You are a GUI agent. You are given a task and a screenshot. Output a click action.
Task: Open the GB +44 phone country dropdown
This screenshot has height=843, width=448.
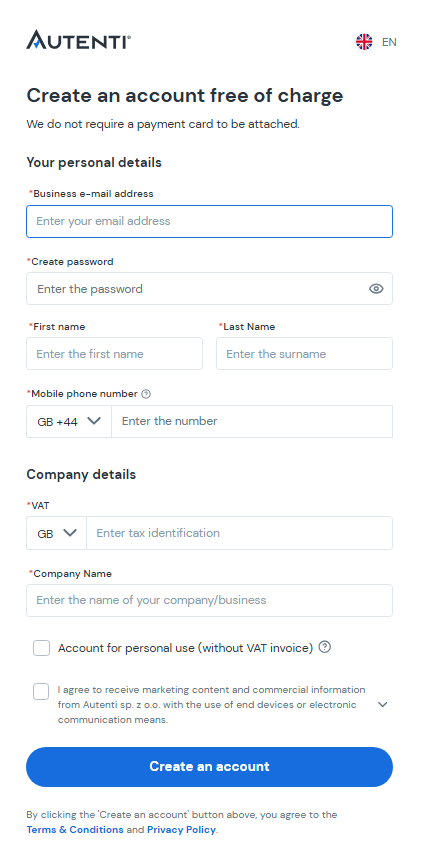[x=69, y=422]
